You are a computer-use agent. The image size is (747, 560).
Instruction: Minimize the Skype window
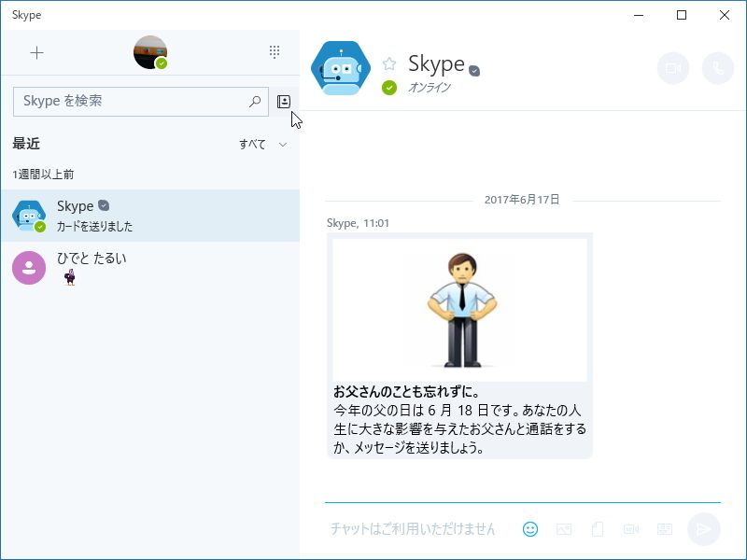click(x=639, y=15)
